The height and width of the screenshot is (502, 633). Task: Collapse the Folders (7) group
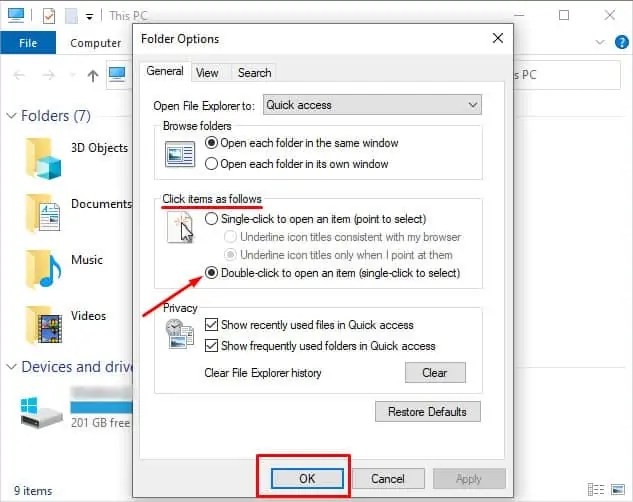tap(11, 116)
